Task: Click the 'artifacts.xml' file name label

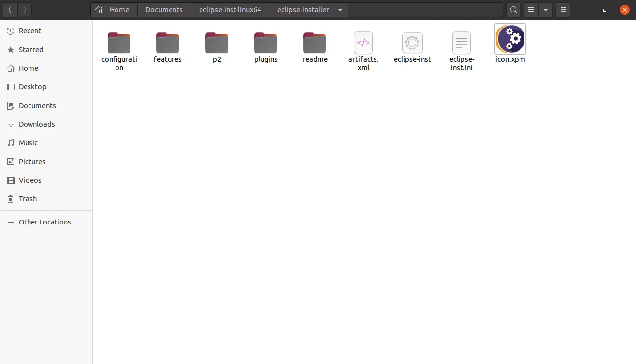Action: 364,63
